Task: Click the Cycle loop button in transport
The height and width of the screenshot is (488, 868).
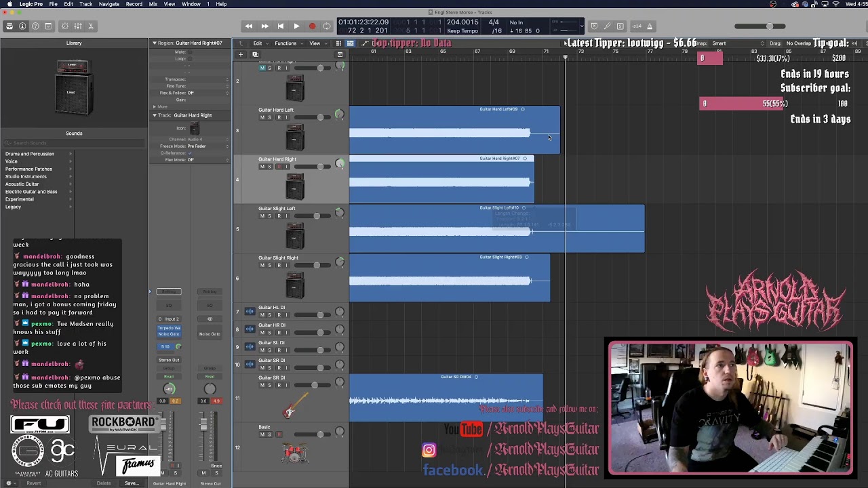Action: (x=327, y=26)
